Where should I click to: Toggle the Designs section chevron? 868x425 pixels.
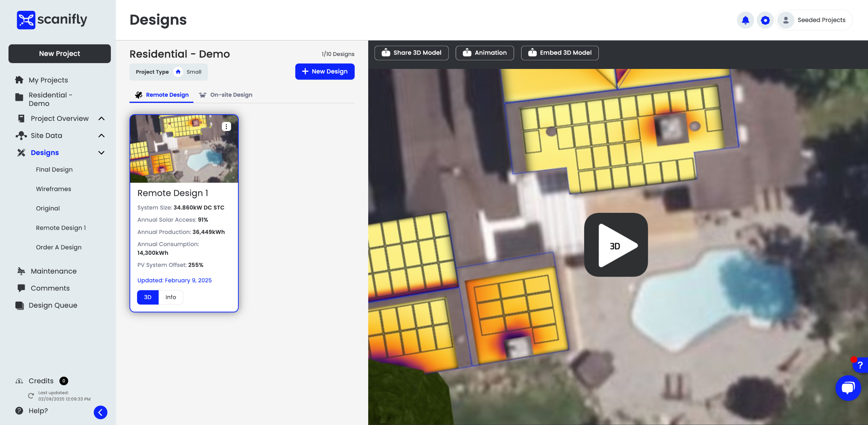101,153
